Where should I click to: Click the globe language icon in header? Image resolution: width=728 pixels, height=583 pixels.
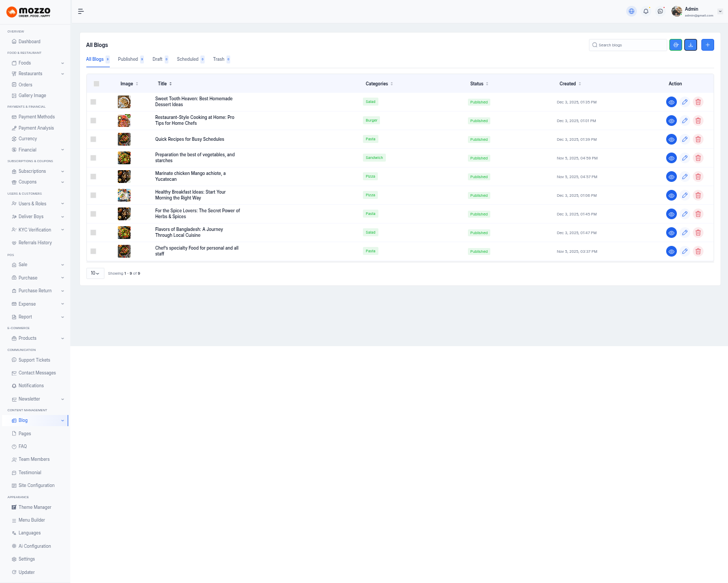(632, 11)
